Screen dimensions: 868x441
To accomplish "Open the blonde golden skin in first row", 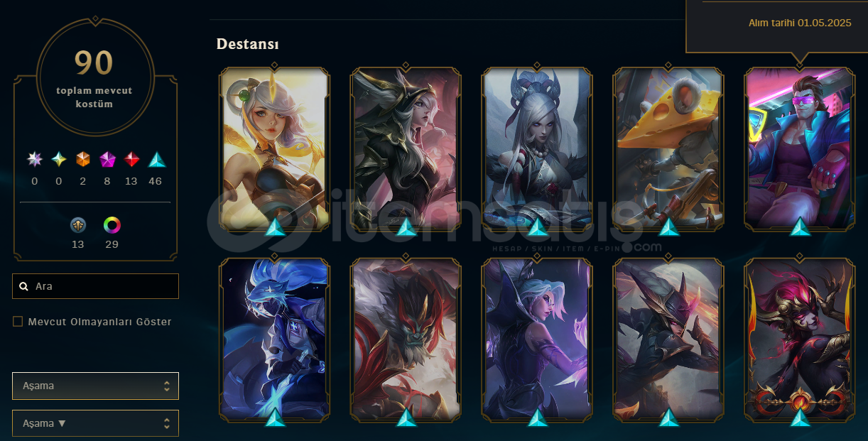I will click(274, 149).
